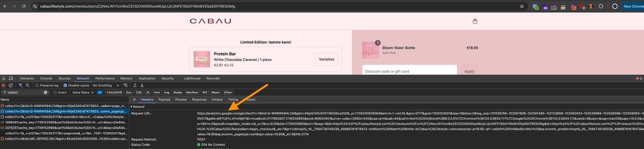Filter requests by Media type
The height and width of the screenshot is (149, 644).
(x=178, y=92)
